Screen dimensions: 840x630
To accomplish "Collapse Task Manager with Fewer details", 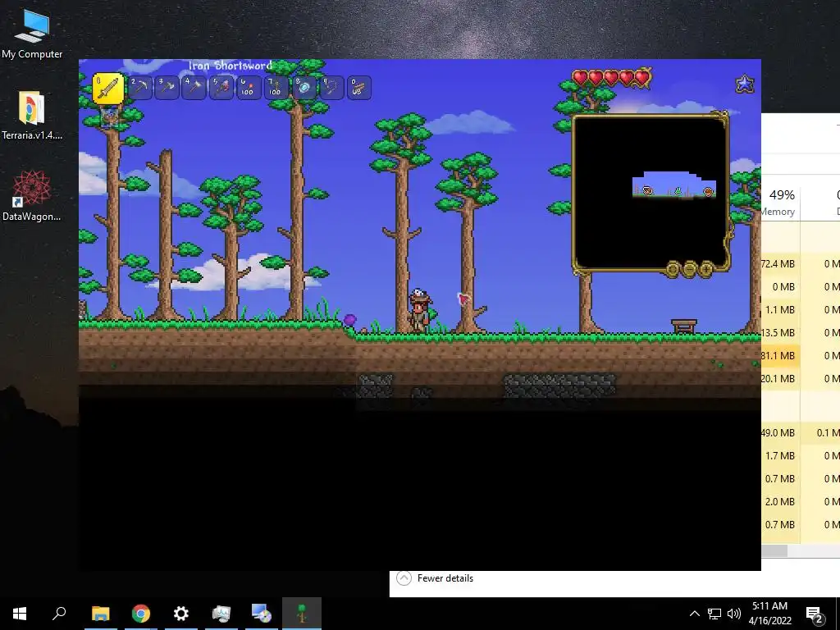I will tap(435, 578).
